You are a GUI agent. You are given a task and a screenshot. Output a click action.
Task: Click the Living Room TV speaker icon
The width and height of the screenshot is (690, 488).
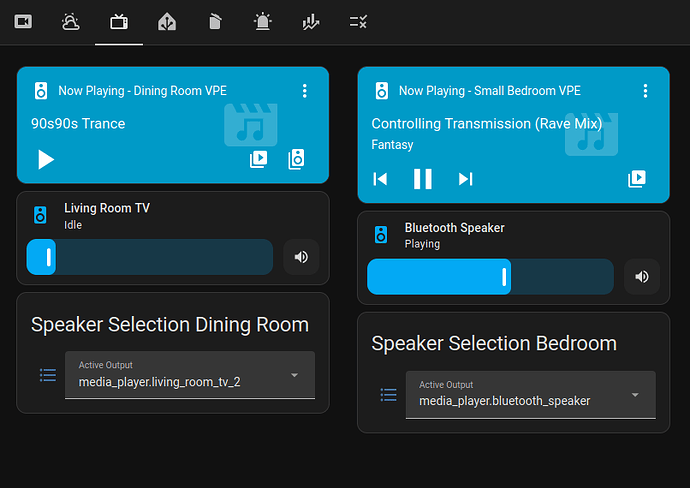tap(40, 215)
